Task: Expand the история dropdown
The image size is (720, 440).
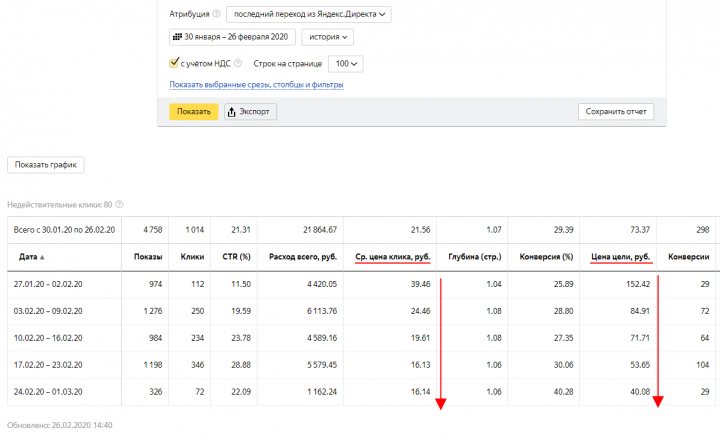Action: [x=327, y=37]
